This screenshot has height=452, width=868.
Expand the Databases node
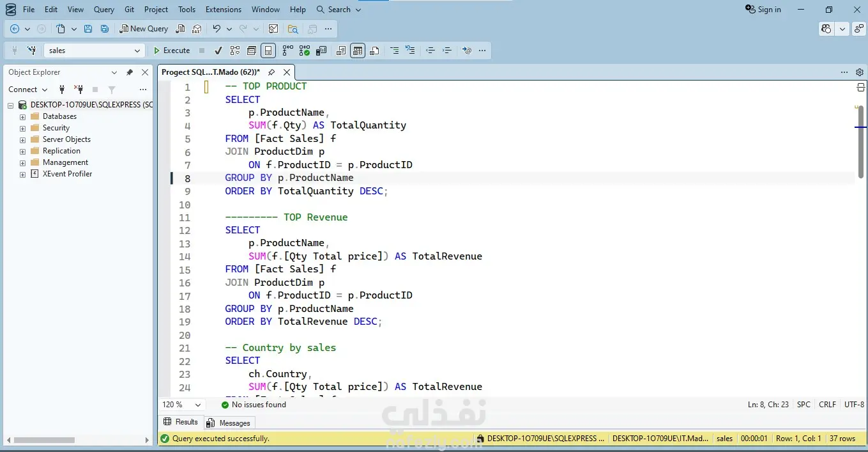(23, 117)
